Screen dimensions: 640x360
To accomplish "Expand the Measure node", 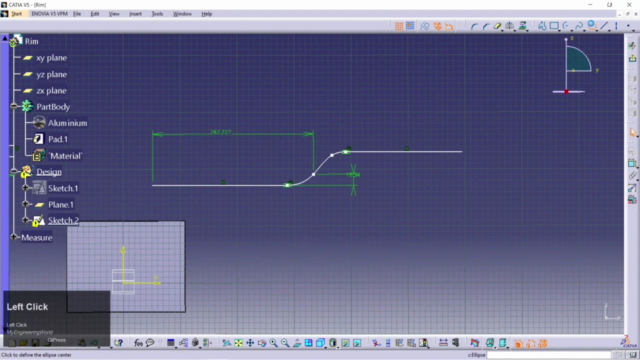I will (x=14, y=237).
